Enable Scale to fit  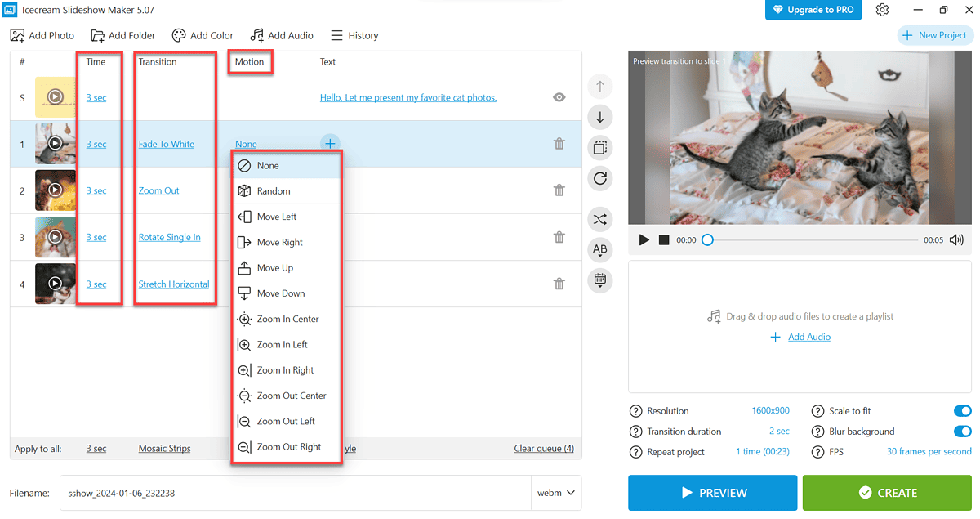[962, 410]
